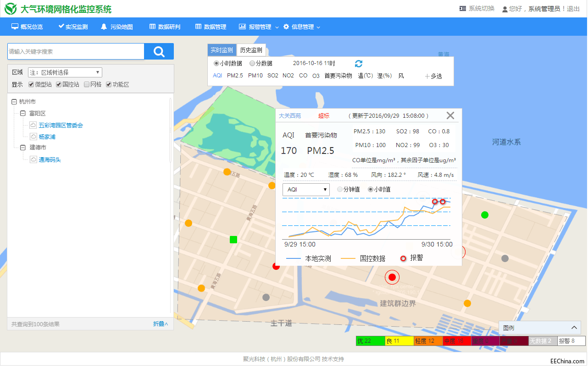
Task: Collapse the 富阳区 tree node
Action: click(x=22, y=113)
